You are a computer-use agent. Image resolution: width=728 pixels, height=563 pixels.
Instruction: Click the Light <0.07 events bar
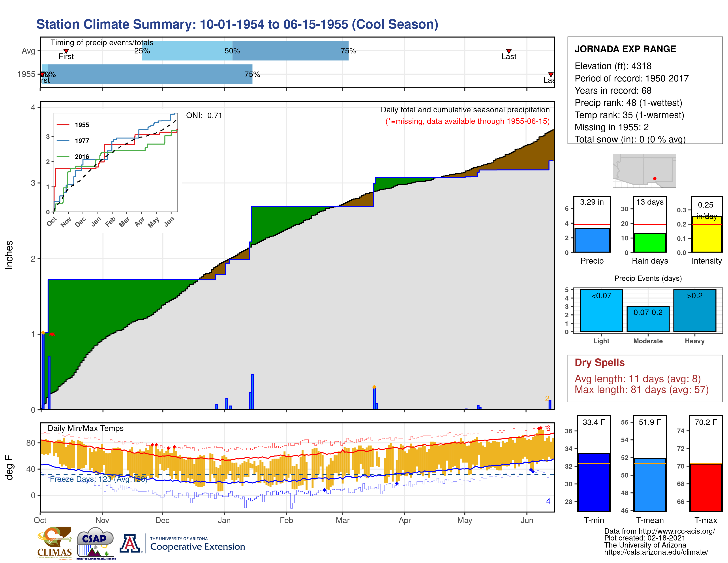(601, 310)
